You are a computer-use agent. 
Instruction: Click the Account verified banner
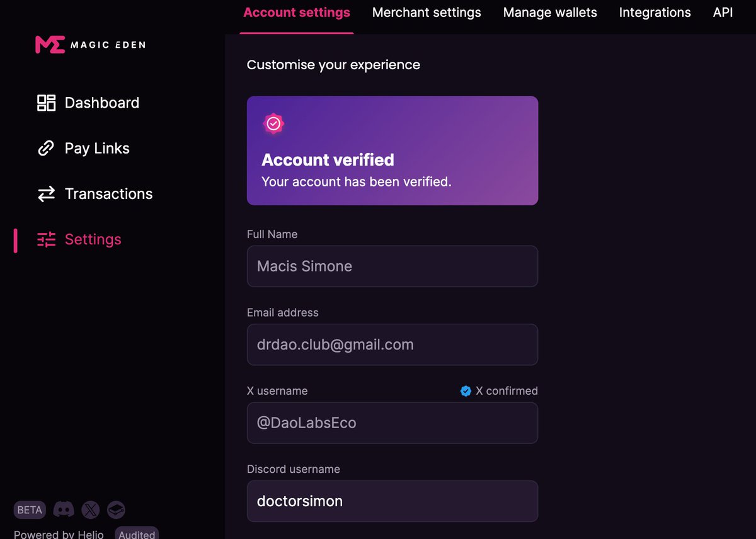click(x=392, y=150)
